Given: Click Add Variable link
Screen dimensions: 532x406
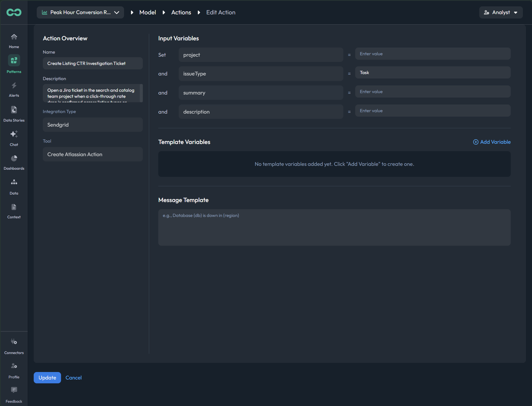Looking at the screenshot, I should click(492, 142).
